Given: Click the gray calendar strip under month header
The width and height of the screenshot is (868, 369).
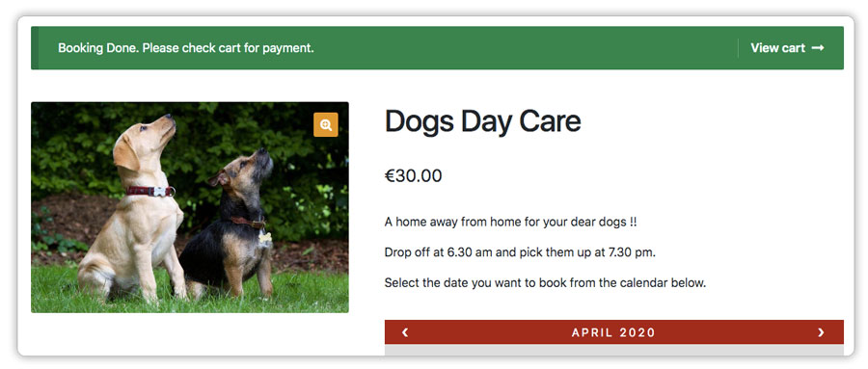Looking at the screenshot, I should pos(614,350).
